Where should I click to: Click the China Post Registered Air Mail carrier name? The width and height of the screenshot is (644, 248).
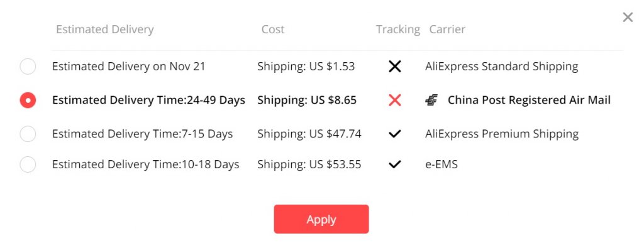[529, 100]
